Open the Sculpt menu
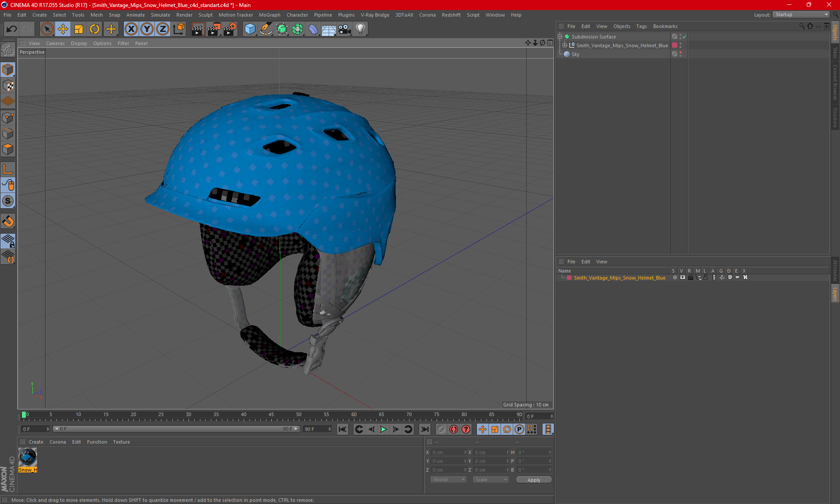This screenshot has height=504, width=840. pyautogui.click(x=205, y=15)
